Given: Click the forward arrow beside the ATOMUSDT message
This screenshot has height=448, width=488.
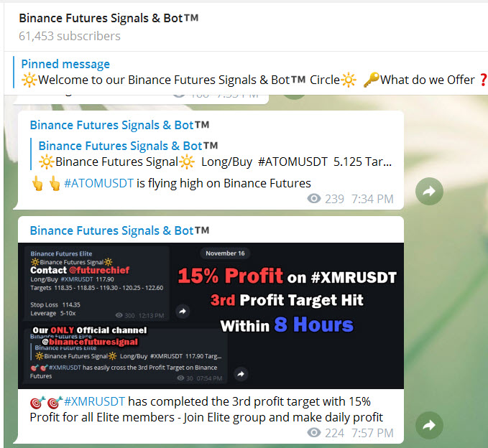Looking at the screenshot, I should (429, 191).
